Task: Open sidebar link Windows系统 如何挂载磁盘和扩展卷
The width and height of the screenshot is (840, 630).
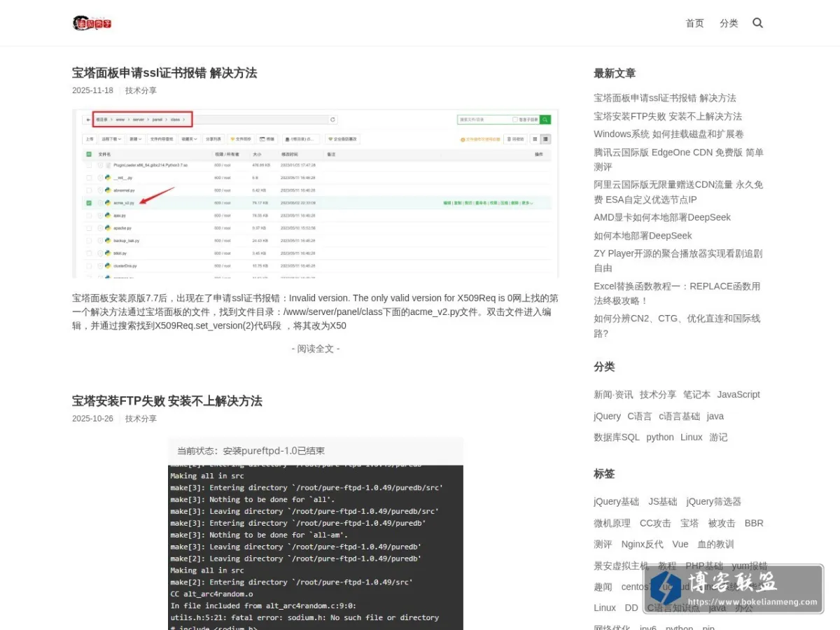Action: click(x=668, y=134)
